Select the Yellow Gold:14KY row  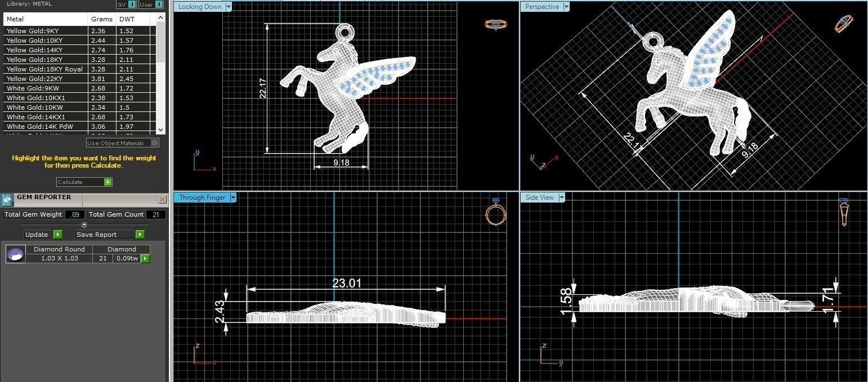click(x=79, y=50)
